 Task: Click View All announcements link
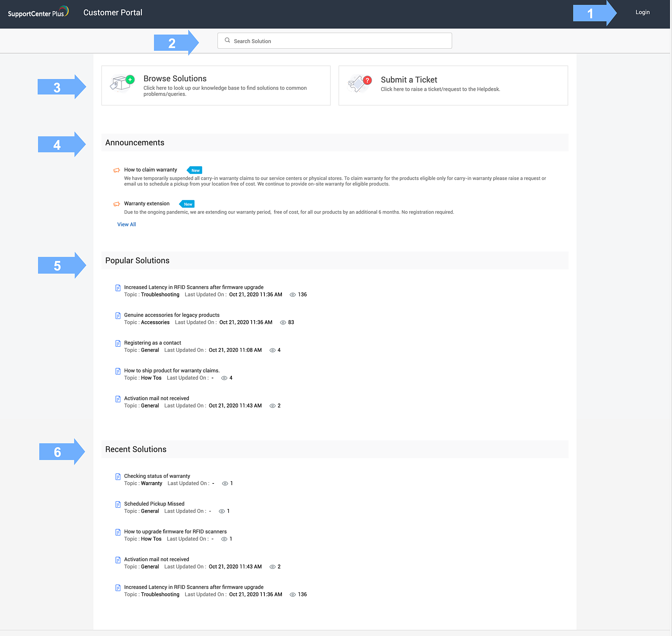pos(126,224)
